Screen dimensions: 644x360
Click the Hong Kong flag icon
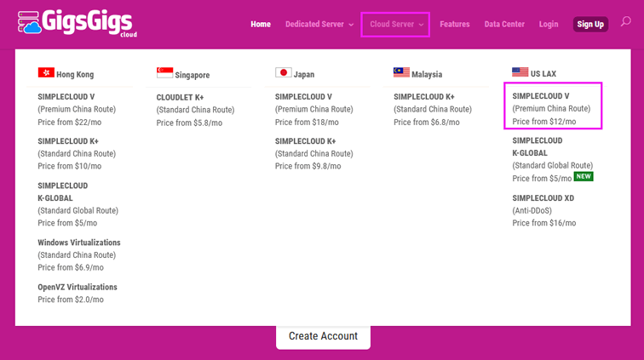[46, 72]
